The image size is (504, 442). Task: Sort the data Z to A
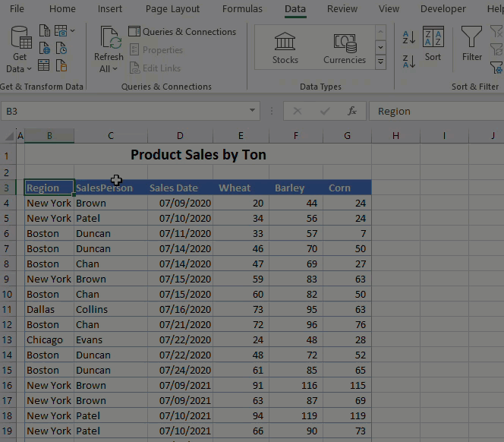pyautogui.click(x=409, y=61)
